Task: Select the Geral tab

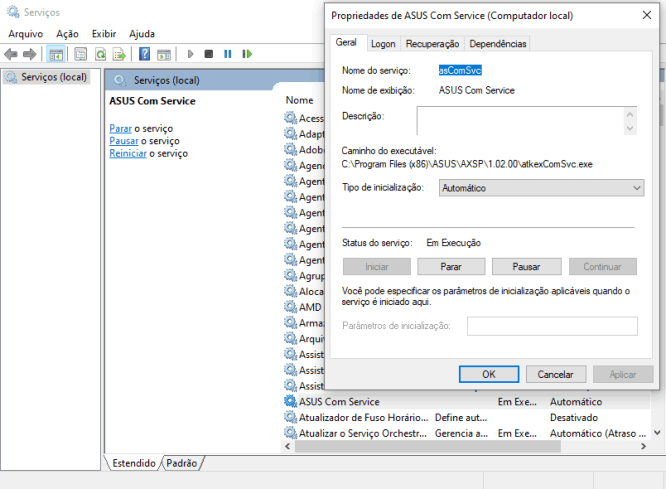Action: 346,42
